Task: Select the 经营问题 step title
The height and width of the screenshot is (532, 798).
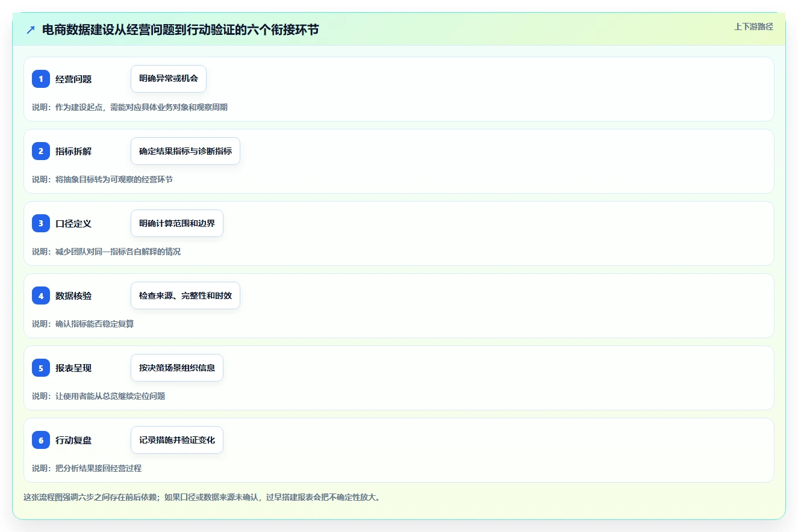Action: (73, 79)
